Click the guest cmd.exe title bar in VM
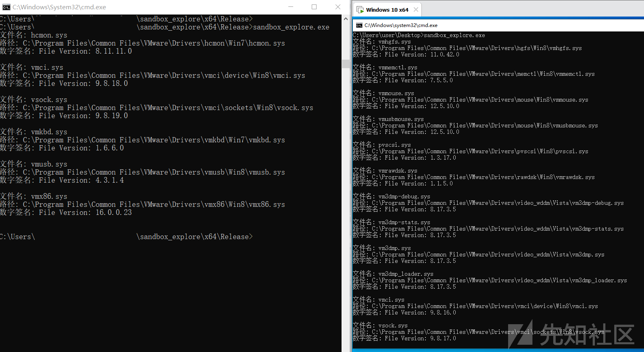The height and width of the screenshot is (352, 644). click(x=484, y=25)
